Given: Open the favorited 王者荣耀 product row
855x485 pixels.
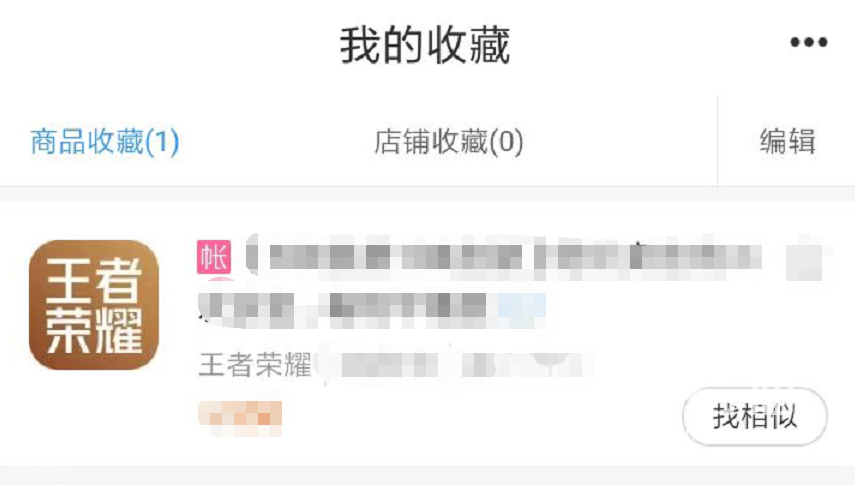Looking at the screenshot, I should [428, 334].
